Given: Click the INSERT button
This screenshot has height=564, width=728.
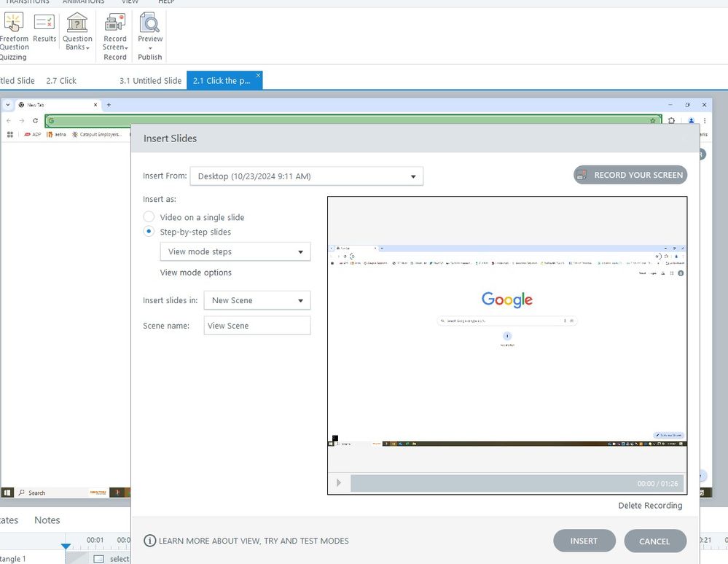Looking at the screenshot, I should [x=584, y=541].
